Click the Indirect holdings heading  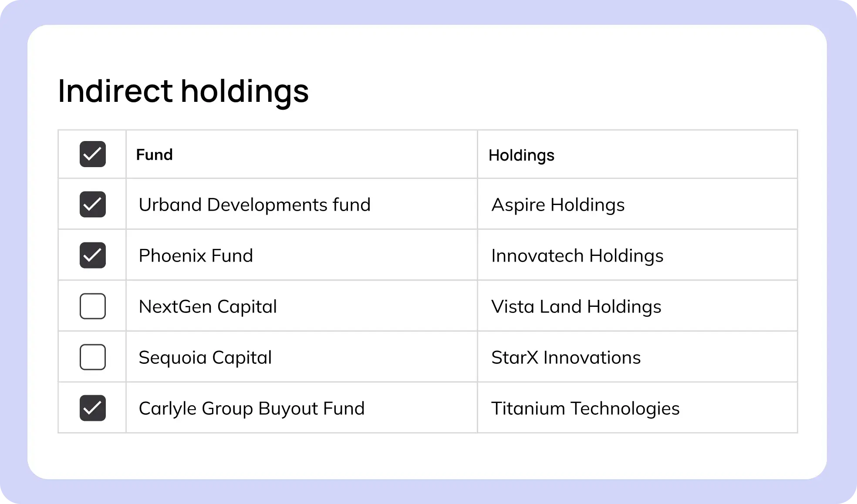183,91
